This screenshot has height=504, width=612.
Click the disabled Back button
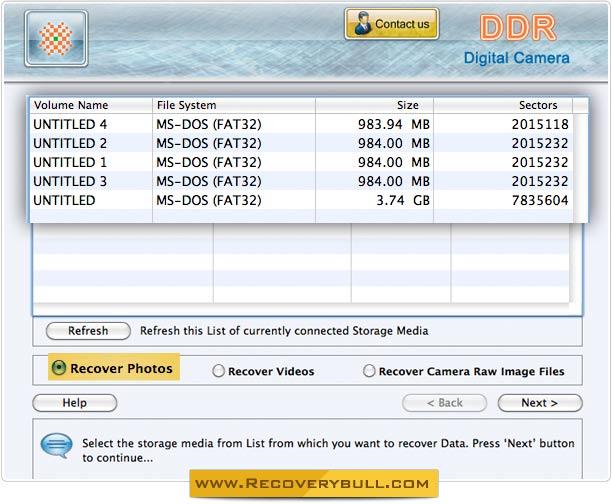[445, 403]
